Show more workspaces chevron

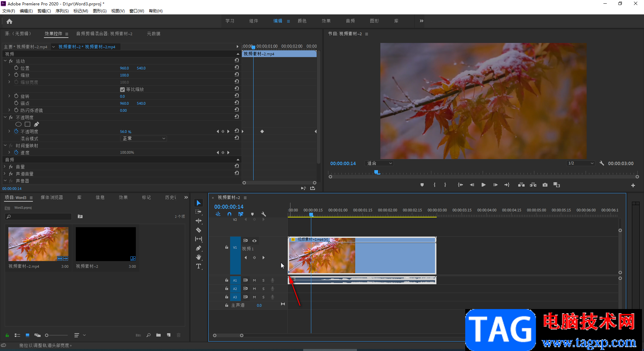[x=422, y=21]
